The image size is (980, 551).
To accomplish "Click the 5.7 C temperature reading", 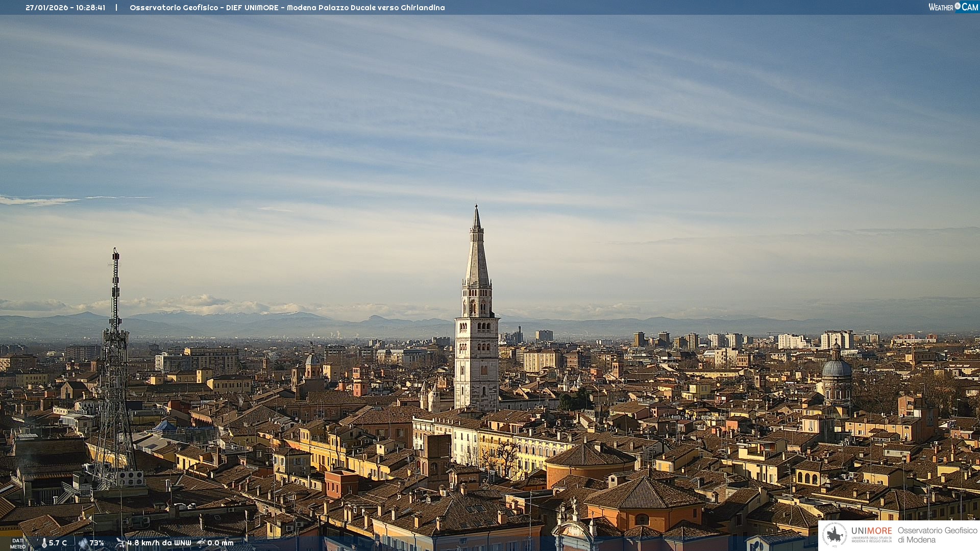I will tap(58, 543).
